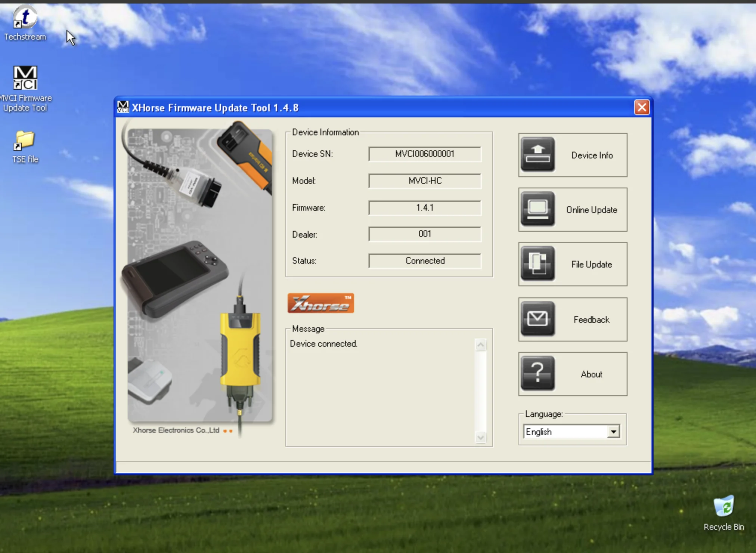Screen dimensions: 756x553
Task: Click the About question mark icon
Action: tap(537, 373)
